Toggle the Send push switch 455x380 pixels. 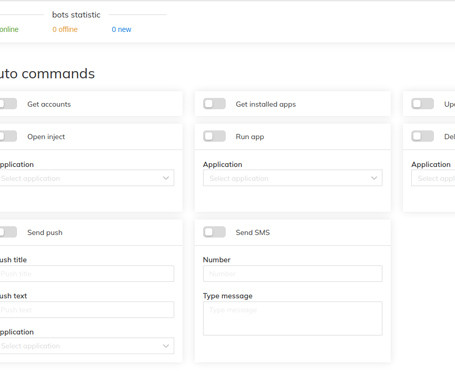(x=8, y=232)
